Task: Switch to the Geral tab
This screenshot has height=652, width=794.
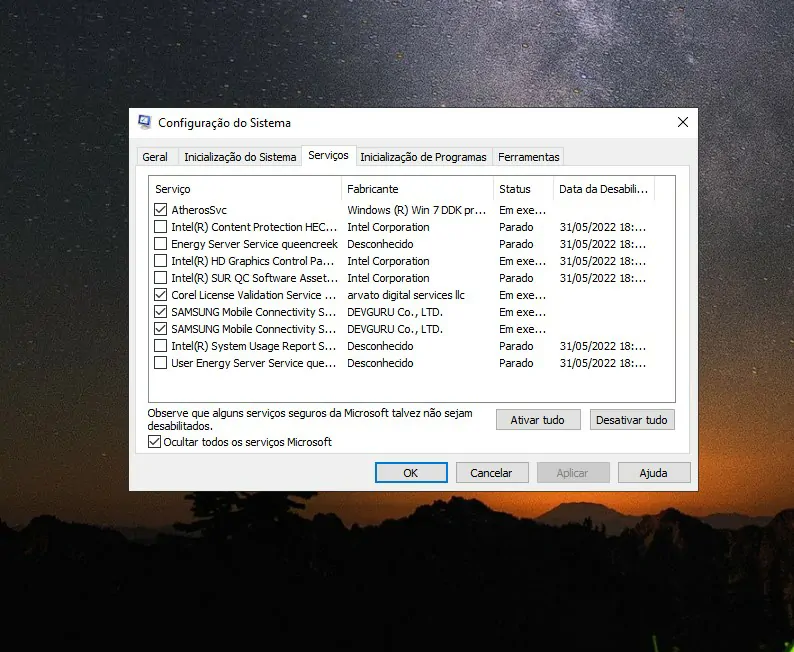Action: tap(155, 157)
